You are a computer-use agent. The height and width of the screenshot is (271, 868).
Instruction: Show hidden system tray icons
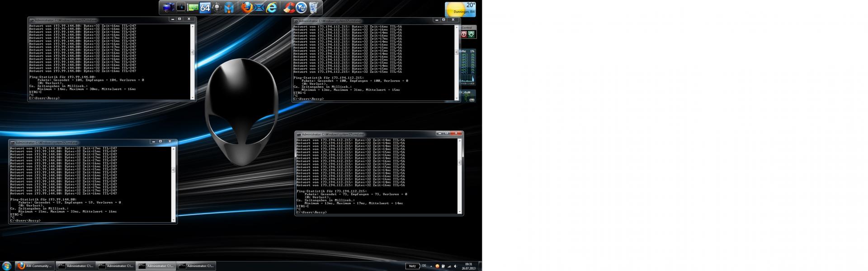point(431,266)
